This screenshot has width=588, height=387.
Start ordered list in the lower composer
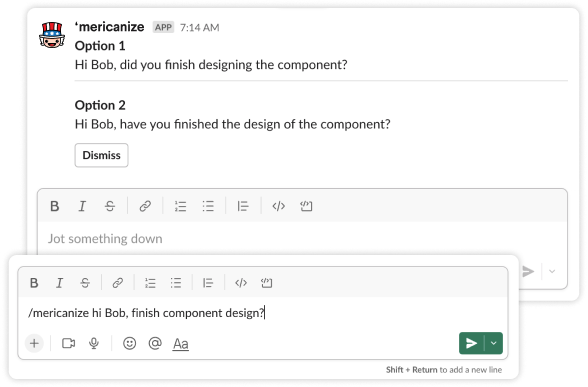tap(150, 283)
